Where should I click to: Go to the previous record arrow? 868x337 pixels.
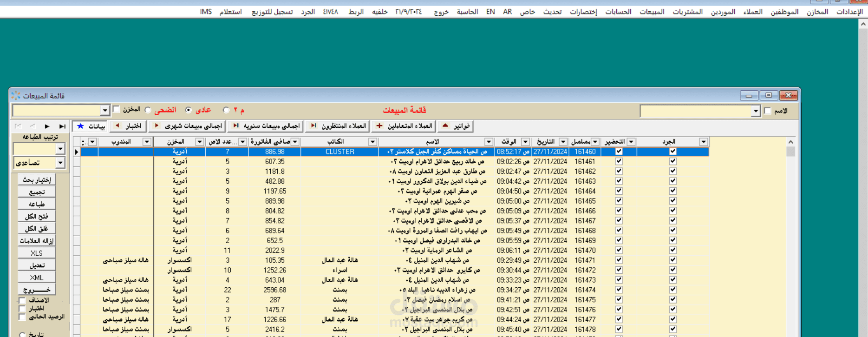click(33, 126)
